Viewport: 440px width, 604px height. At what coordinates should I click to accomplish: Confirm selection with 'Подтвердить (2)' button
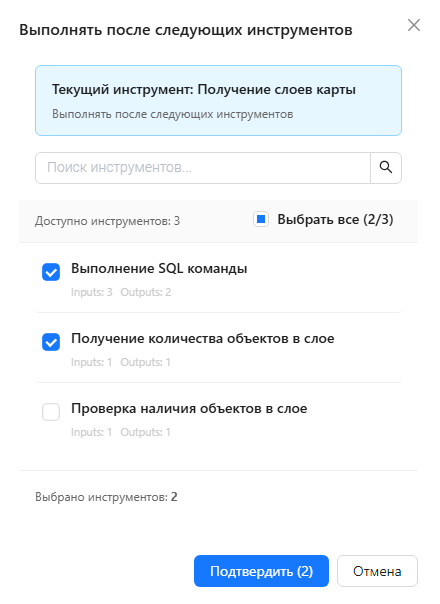click(x=261, y=571)
